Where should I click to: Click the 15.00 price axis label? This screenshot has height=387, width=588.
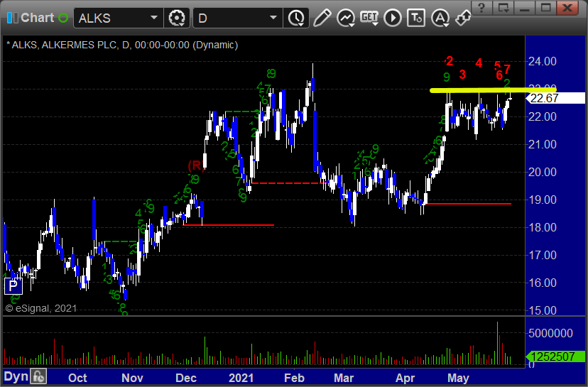(543, 310)
